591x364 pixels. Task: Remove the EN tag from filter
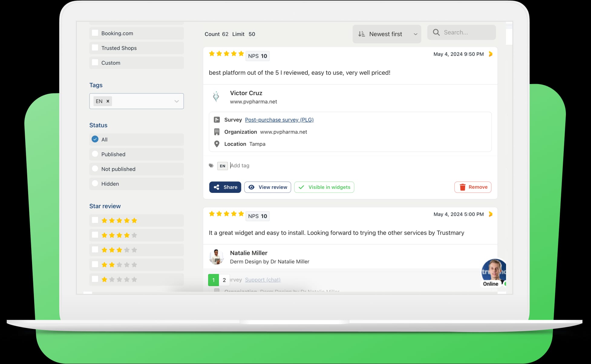click(x=108, y=101)
